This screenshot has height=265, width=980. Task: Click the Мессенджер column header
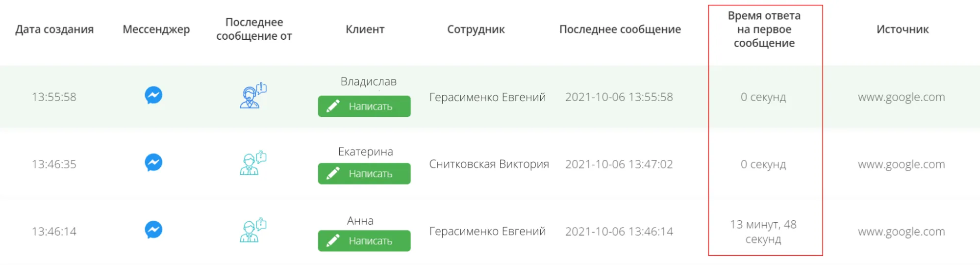pyautogui.click(x=156, y=29)
